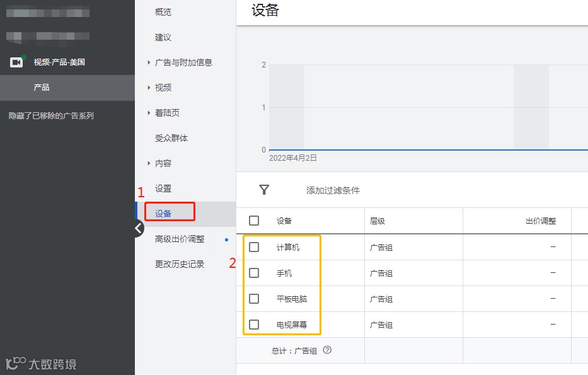Click 广告组 level in the 计算机 row
The image size is (588, 375).
point(381,247)
